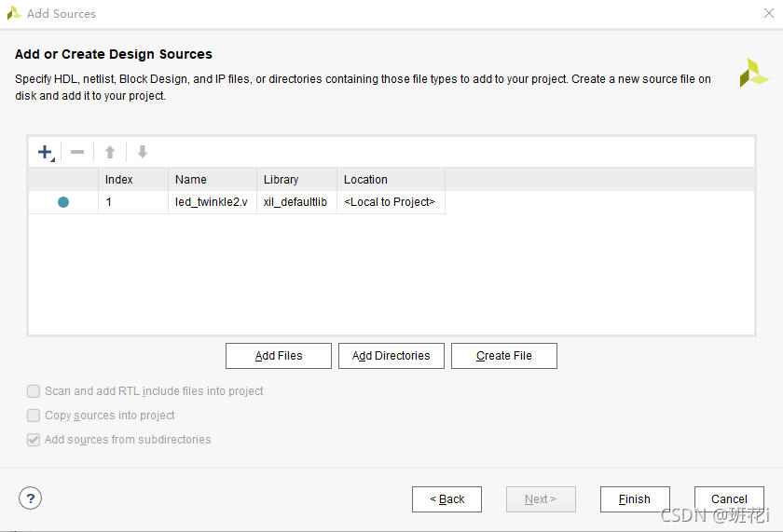783x532 pixels.
Task: Click the blue dot icon beside led_twinkle2.v
Action: [63, 202]
